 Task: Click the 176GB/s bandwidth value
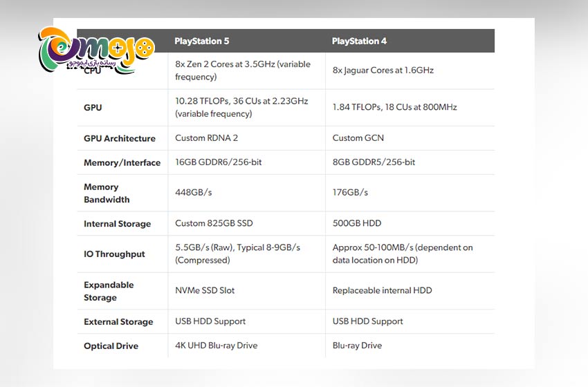[x=350, y=193]
